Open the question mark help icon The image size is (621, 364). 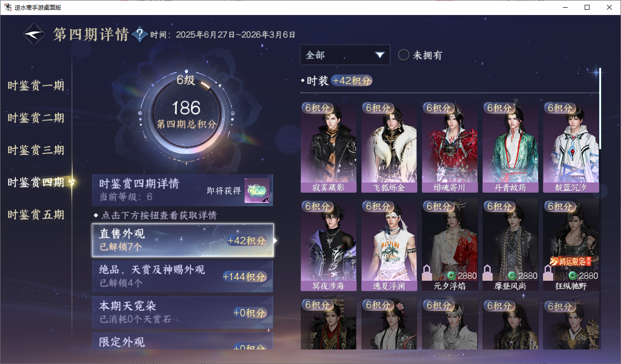tap(140, 34)
